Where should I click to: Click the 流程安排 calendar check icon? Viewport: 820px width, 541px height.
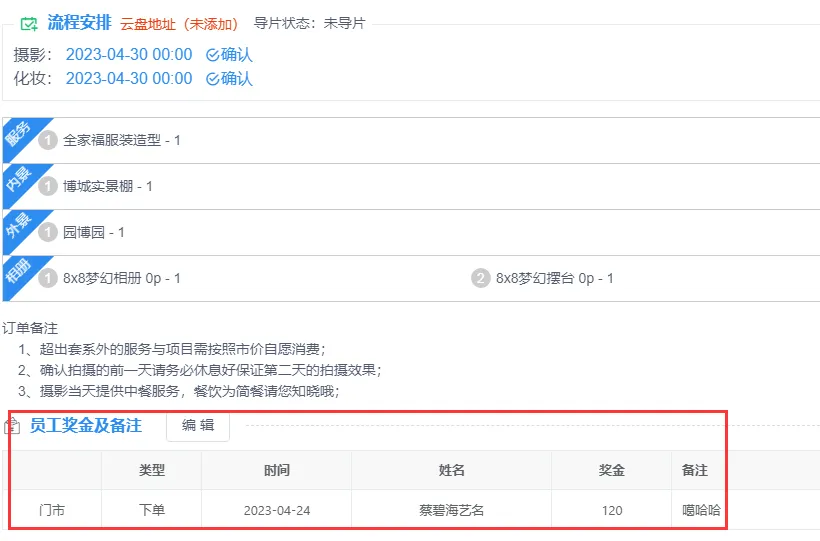[x=29, y=23]
